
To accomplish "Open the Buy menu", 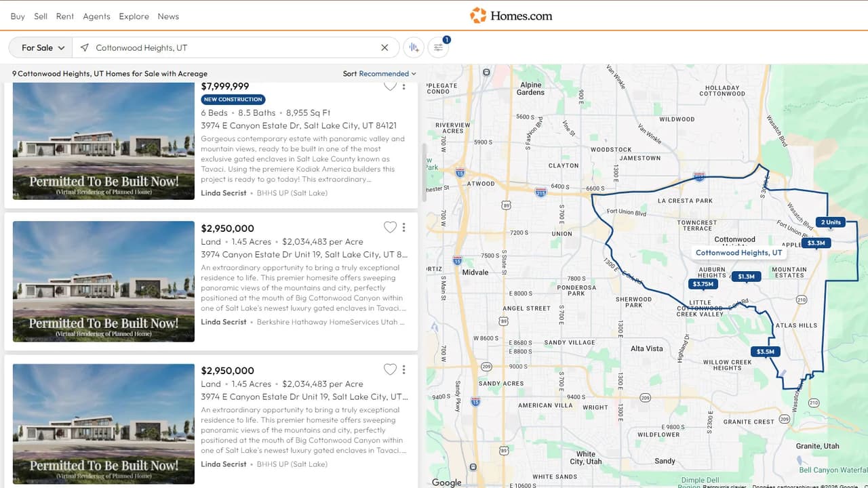I will click(18, 16).
